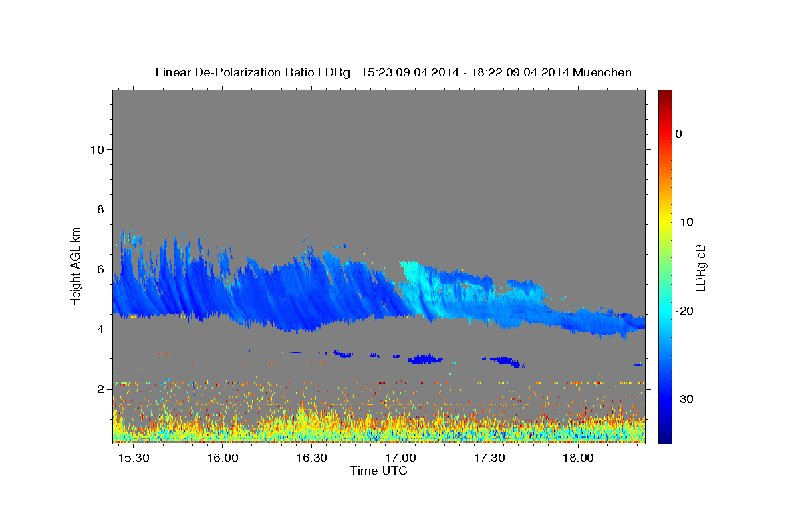Viewport: 798px width, 532px height.
Task: Click the height tick label 8
Action: click(x=101, y=209)
